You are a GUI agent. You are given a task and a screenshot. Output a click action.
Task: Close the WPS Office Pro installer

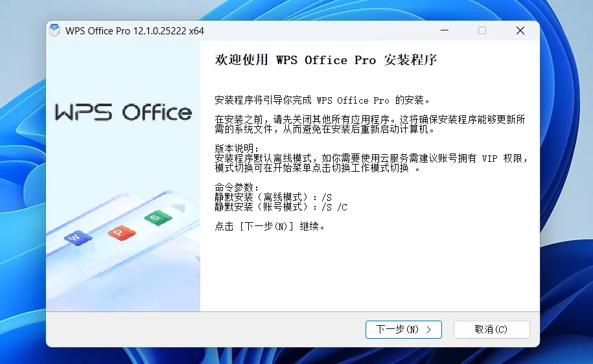click(520, 30)
